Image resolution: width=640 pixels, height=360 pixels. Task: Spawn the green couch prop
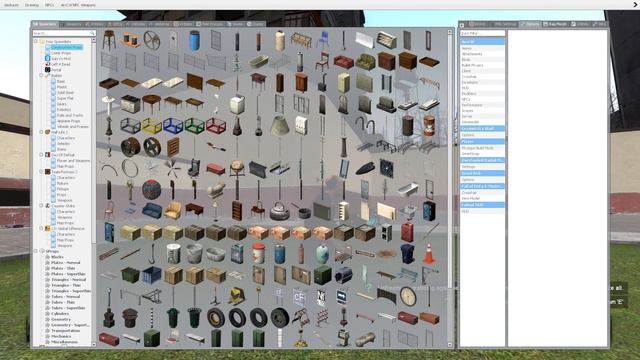365,62
